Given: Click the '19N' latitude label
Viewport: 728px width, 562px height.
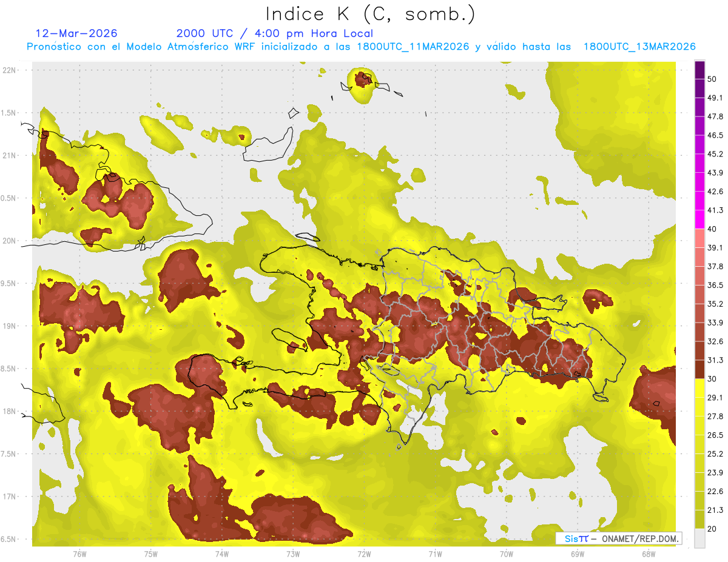Looking at the screenshot, I should click(10, 326).
